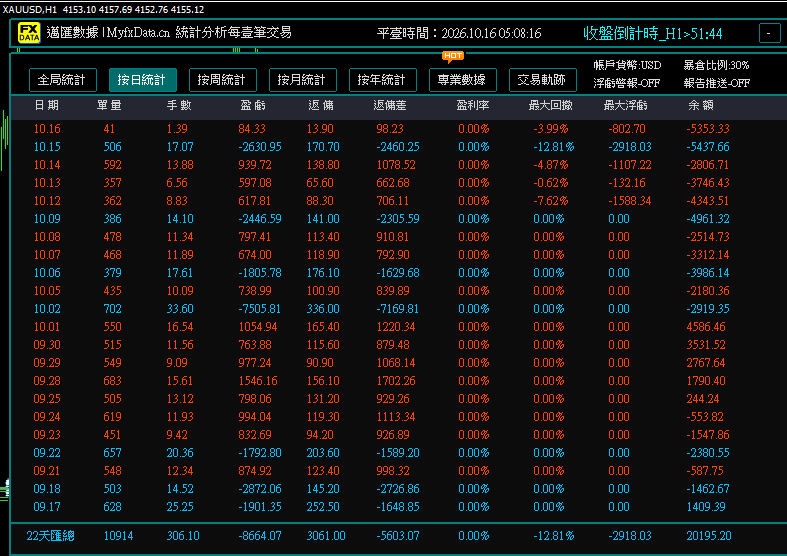Click the 手數 column header
787x556 pixels.
pyautogui.click(x=179, y=105)
